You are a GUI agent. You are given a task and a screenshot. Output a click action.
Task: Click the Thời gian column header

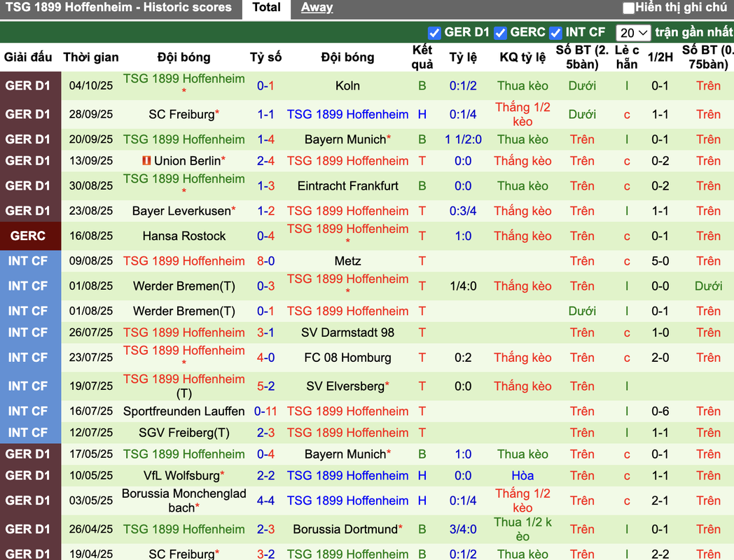(x=91, y=57)
